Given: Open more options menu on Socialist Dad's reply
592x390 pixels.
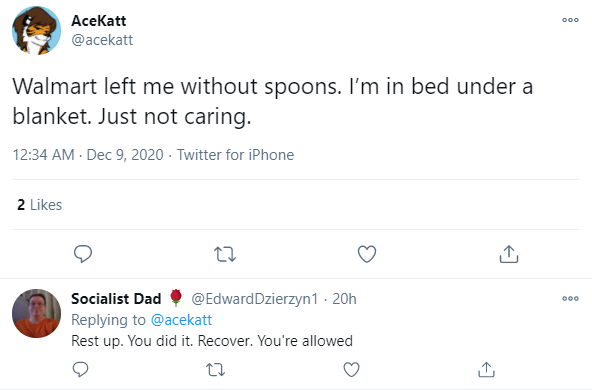Looking at the screenshot, I should (570, 299).
